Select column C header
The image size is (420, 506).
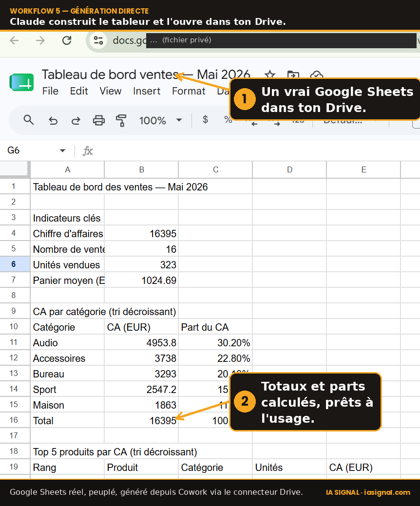[216, 170]
